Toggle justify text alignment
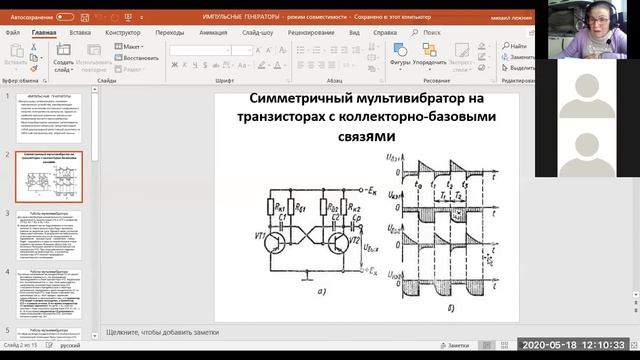Image resolution: width=640 pixels, height=360 pixels. (331, 65)
